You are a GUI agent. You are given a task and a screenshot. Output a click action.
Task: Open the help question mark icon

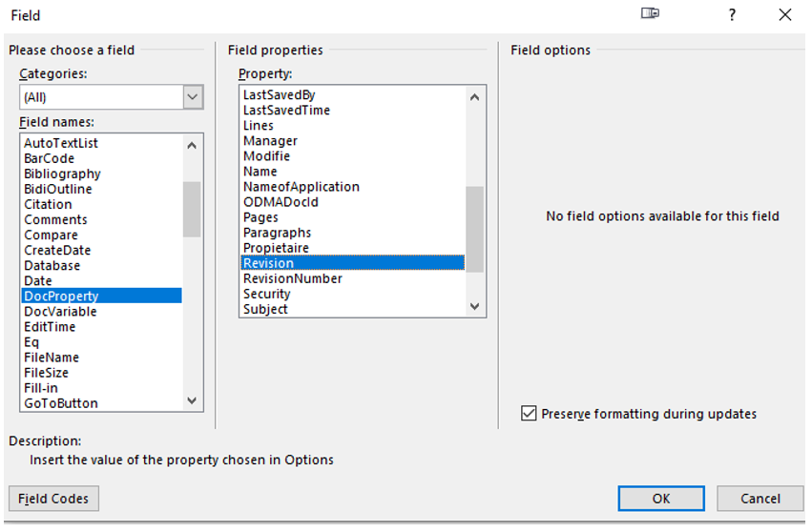coord(732,14)
